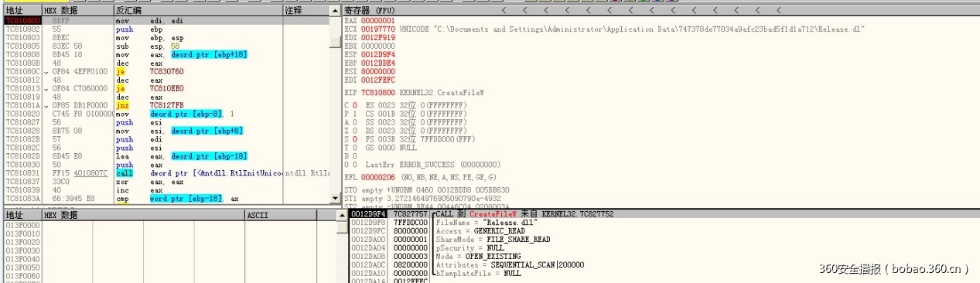The image size is (980, 283).
Task: Select the P flag row with CS 001B
Action: click(x=405, y=114)
